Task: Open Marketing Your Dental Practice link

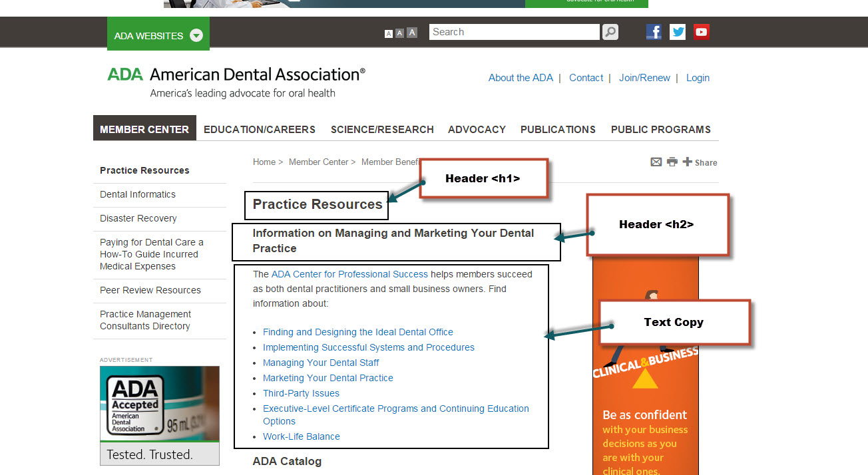Action: click(328, 378)
